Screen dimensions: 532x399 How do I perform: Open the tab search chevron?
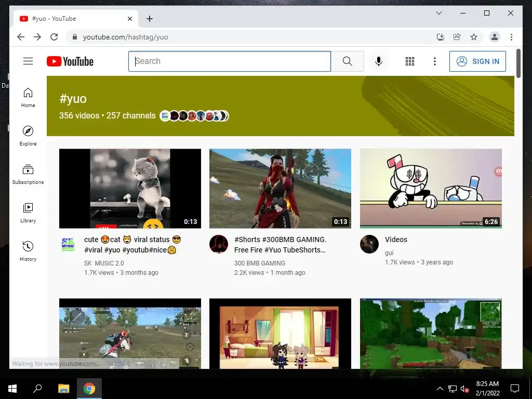438,13
